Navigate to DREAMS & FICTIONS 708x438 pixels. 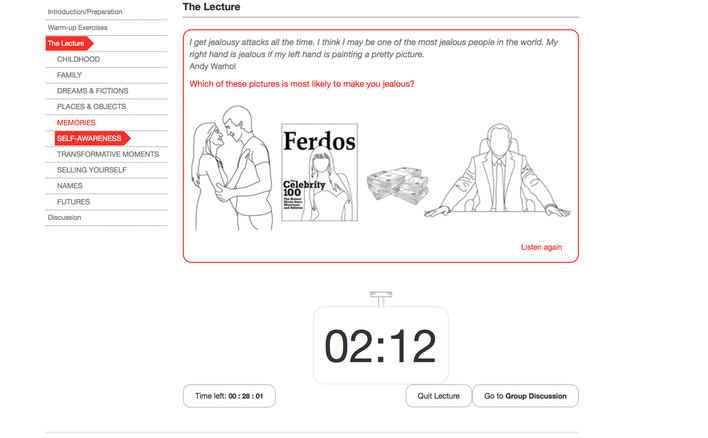pyautogui.click(x=93, y=91)
